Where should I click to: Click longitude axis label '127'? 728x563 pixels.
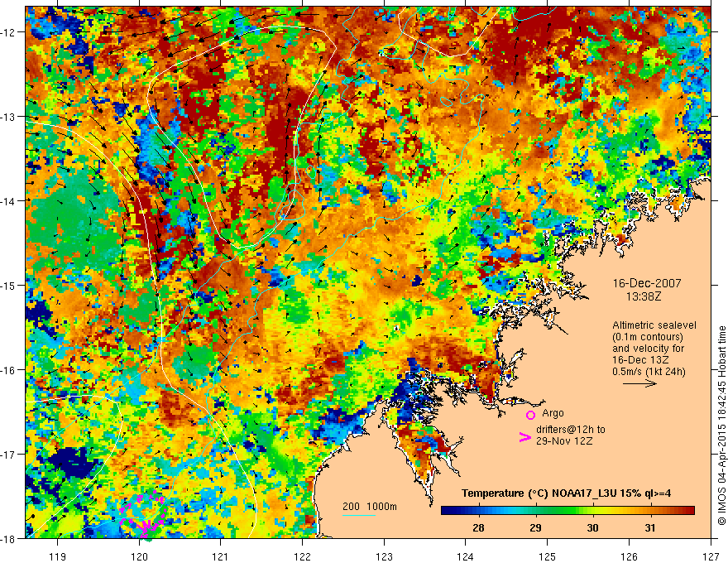[x=711, y=556]
